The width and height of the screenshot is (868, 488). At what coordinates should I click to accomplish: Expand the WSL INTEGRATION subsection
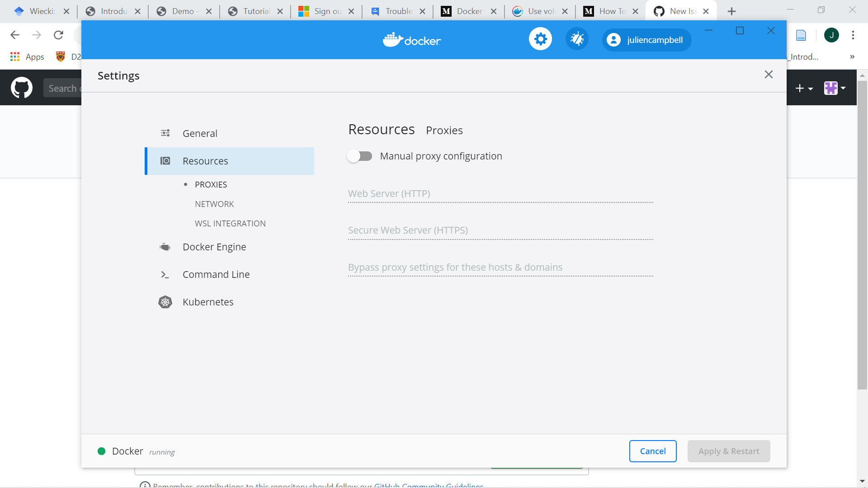pyautogui.click(x=230, y=223)
